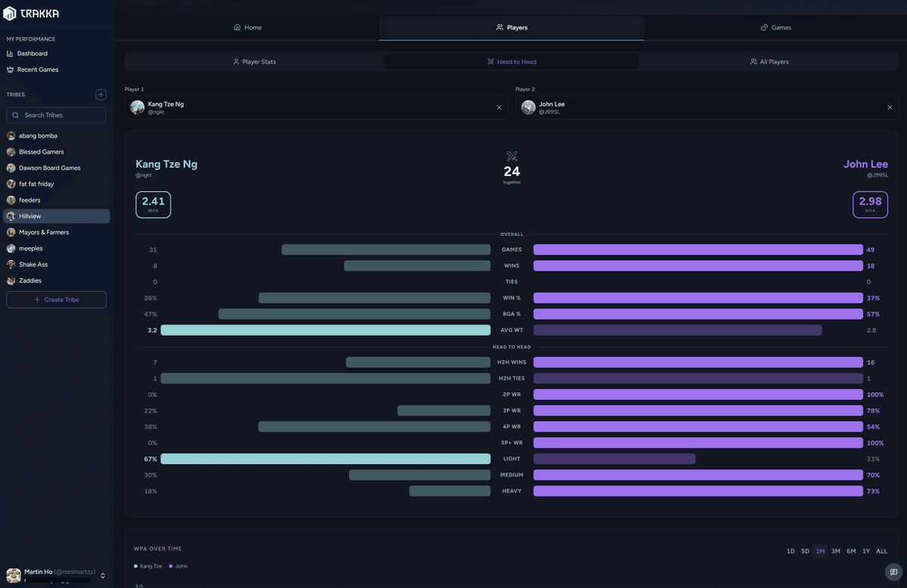Select the Dawson Board Games tribe

click(x=56, y=168)
